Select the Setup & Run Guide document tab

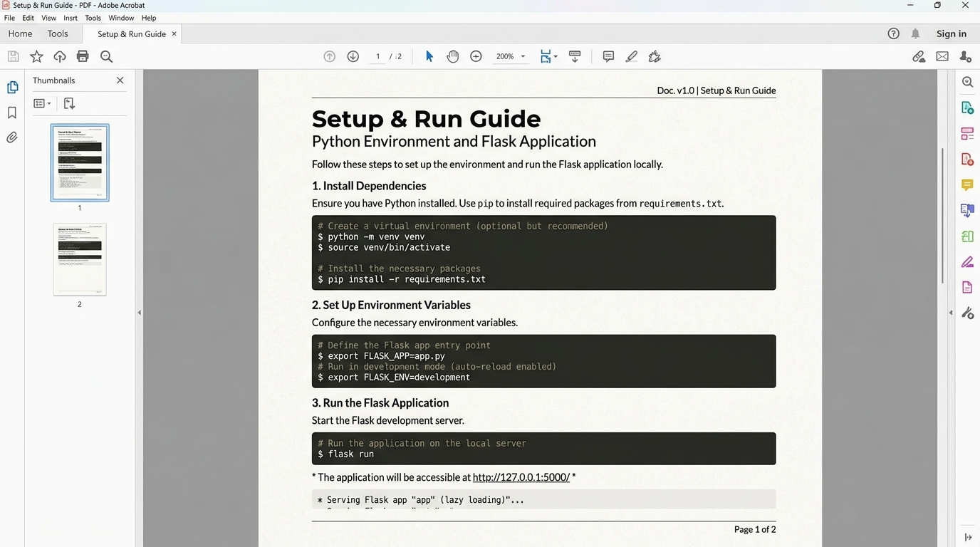click(x=132, y=33)
